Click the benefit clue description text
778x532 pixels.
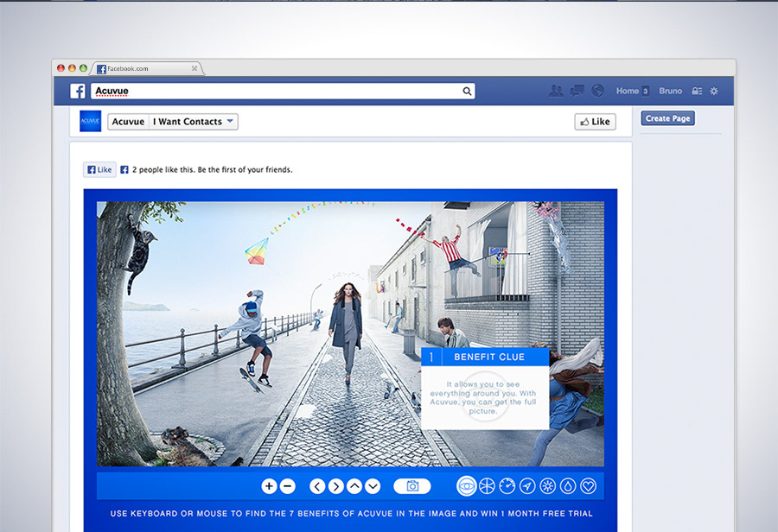click(x=482, y=397)
